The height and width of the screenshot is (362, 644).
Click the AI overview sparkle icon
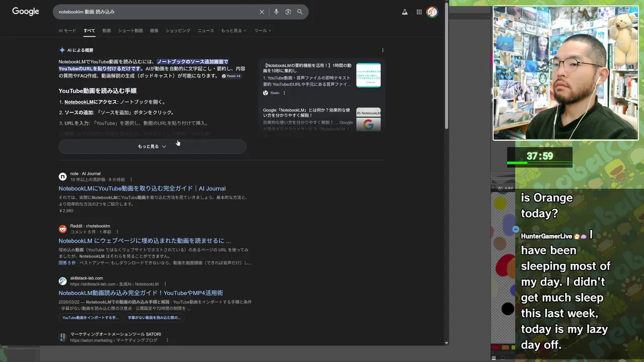[x=62, y=50]
